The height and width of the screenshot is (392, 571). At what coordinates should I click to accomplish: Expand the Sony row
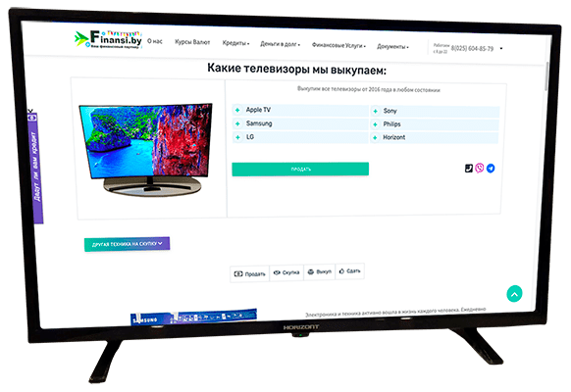[x=435, y=111]
